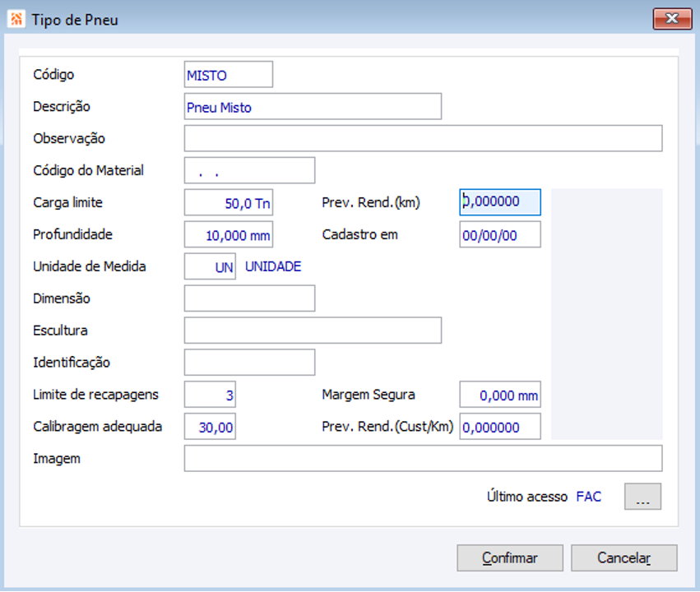Click the Dimensão input box

click(x=249, y=298)
